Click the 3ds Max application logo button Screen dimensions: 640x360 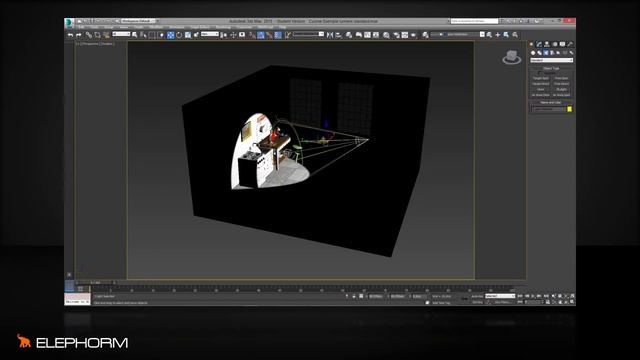tap(69, 22)
